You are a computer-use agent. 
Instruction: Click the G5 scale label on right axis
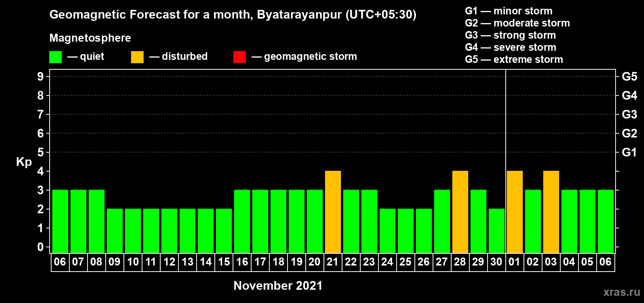click(x=630, y=77)
